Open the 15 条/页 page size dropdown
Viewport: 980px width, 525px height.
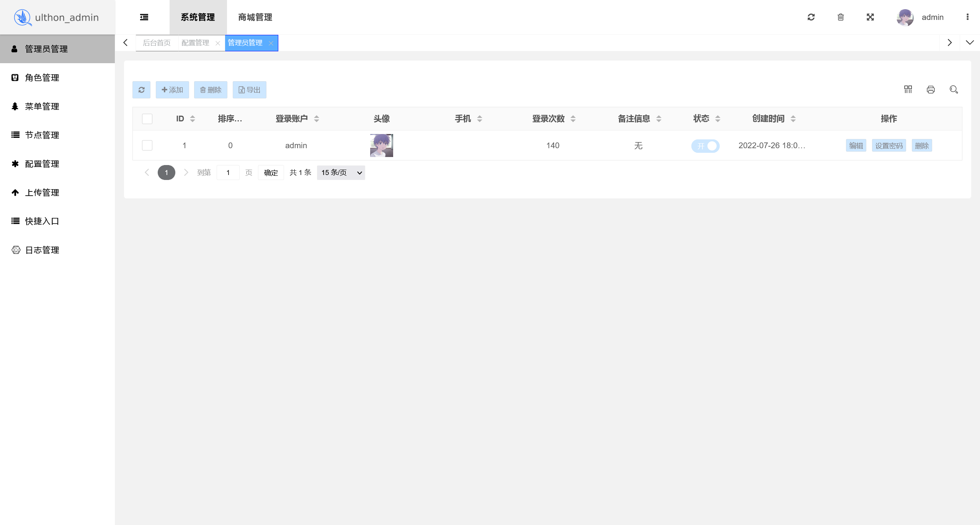click(340, 172)
